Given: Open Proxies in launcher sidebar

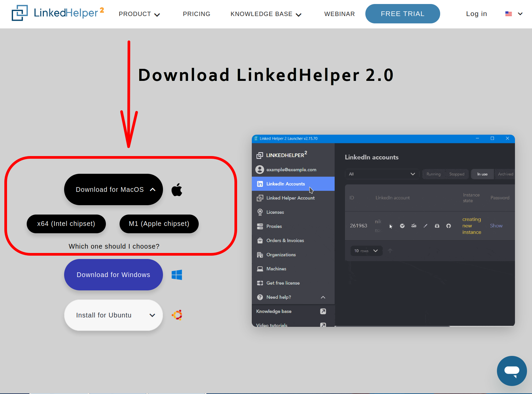Looking at the screenshot, I should pyautogui.click(x=293, y=226).
